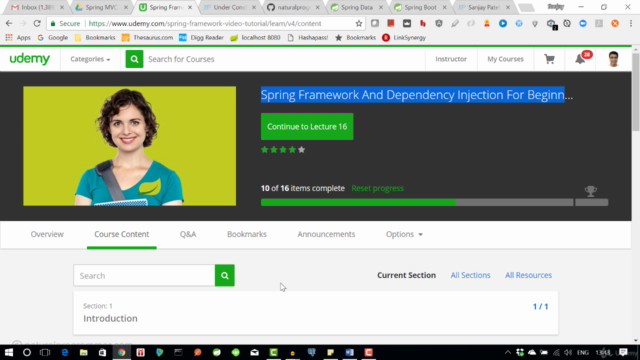Launch Microsoft Edge from the taskbar
Image resolution: width=640 pixels, height=360 pixels.
[x=64, y=352]
